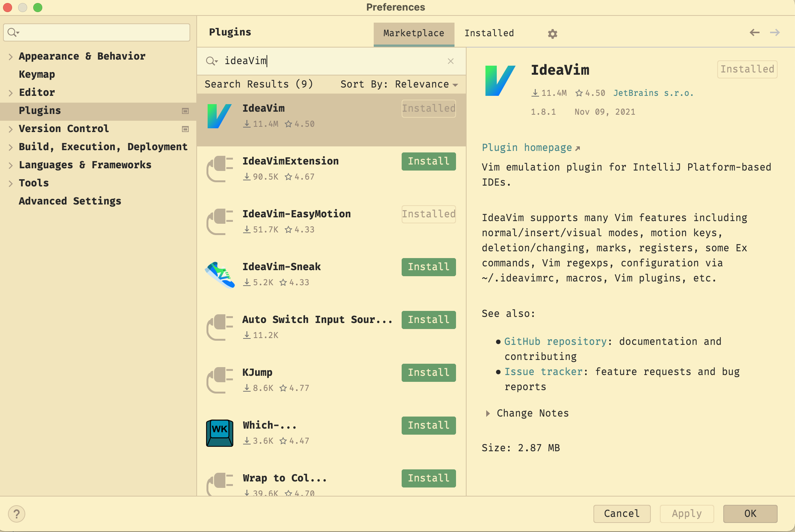
Task: Focus the settings search field
Action: point(97,32)
